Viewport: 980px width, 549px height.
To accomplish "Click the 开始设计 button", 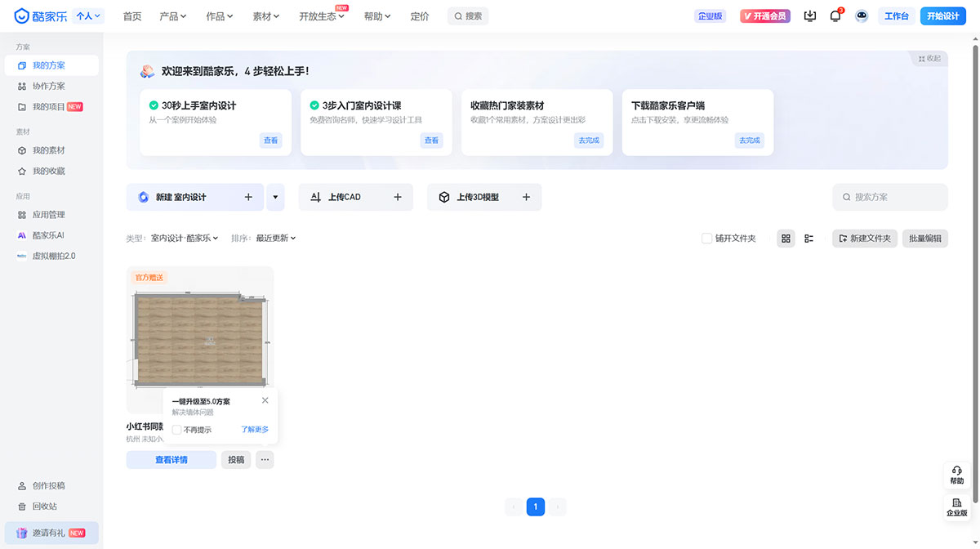I will (x=943, y=15).
